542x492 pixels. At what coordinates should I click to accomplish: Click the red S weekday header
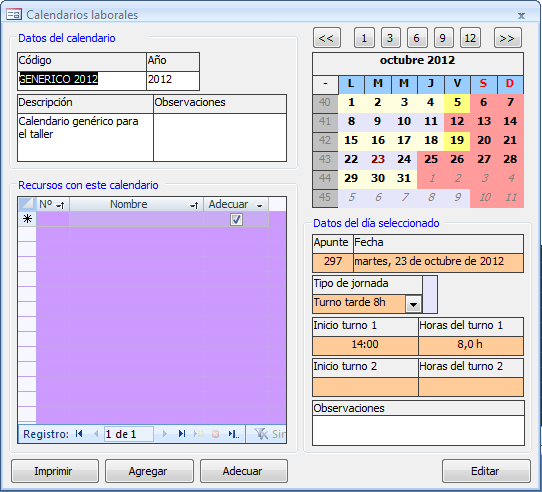484,84
